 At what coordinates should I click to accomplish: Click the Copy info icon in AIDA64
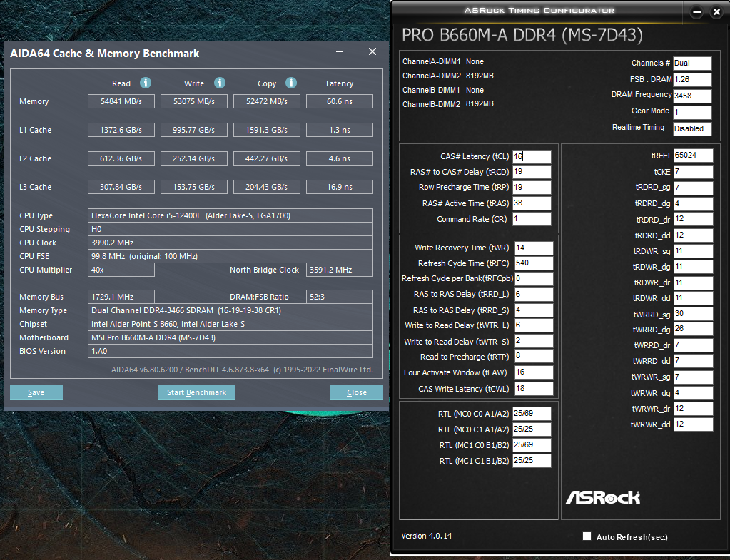coord(291,83)
